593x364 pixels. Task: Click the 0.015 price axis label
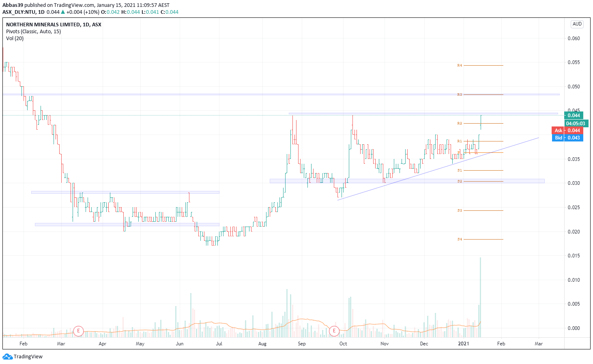click(574, 256)
